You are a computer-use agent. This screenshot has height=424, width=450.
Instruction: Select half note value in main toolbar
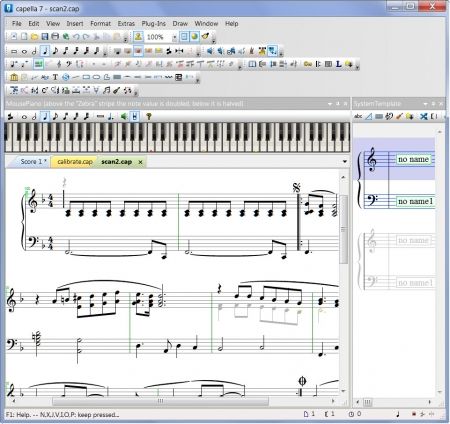tap(34, 51)
